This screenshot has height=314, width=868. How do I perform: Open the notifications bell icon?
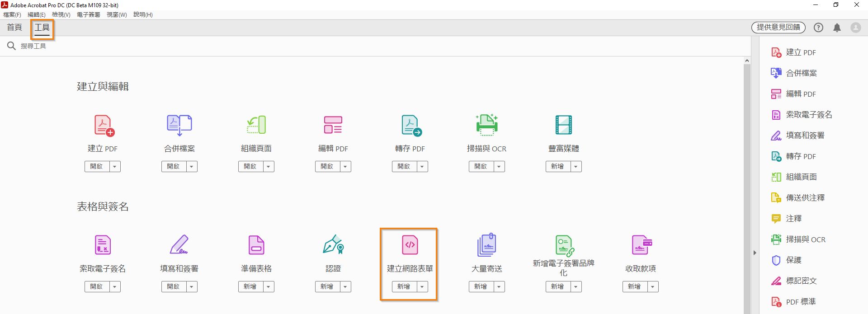pyautogui.click(x=837, y=28)
